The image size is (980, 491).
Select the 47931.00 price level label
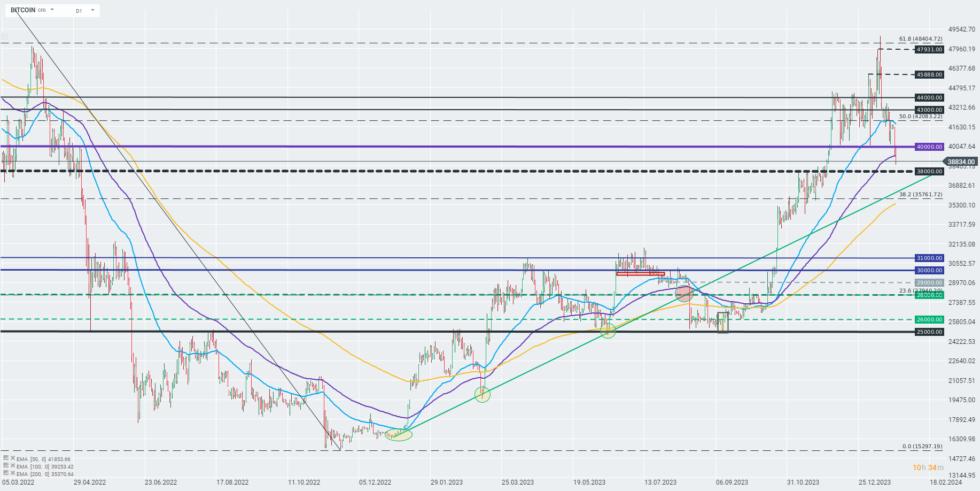[930, 49]
